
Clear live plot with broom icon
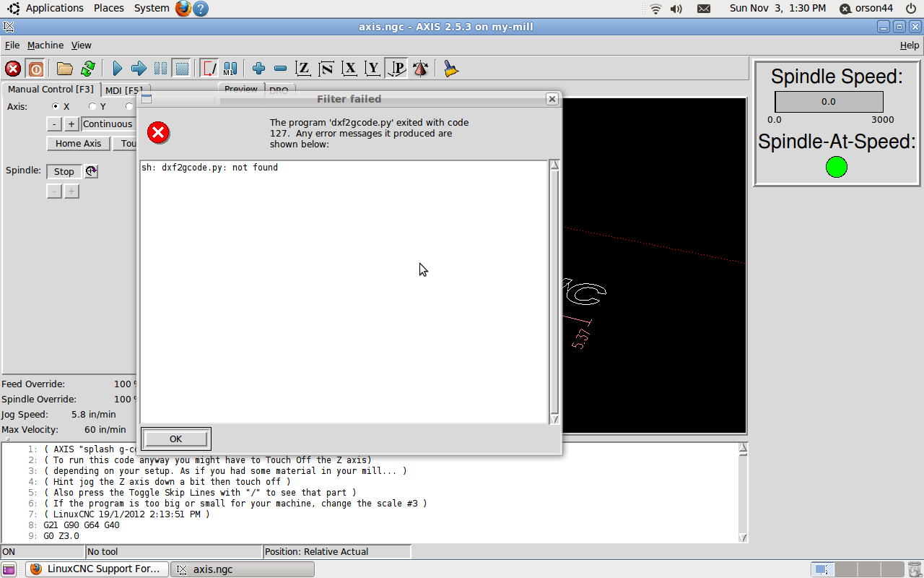[x=451, y=69]
